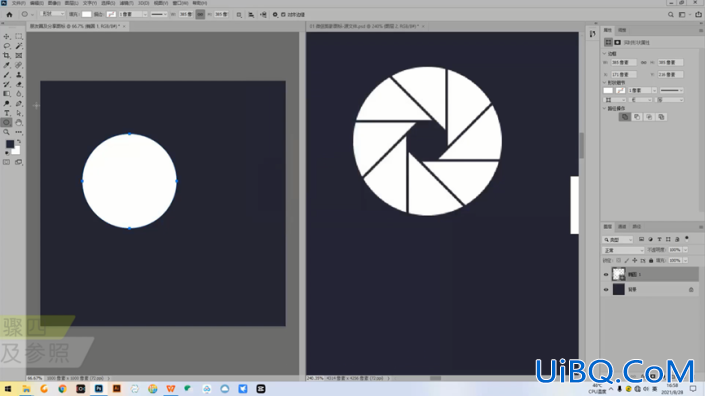Open stroke alignment dropdown in Properties
The height and width of the screenshot is (396, 705).
[x=615, y=100]
